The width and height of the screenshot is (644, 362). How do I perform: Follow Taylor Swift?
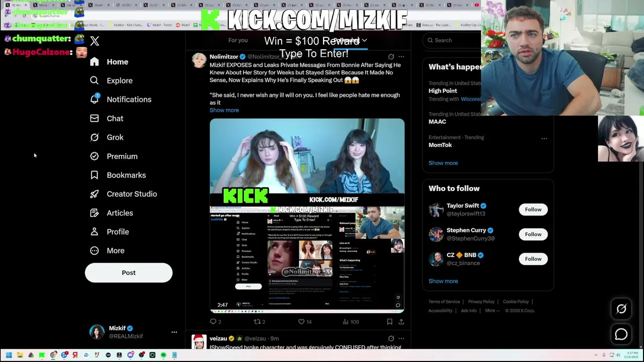pyautogui.click(x=533, y=210)
